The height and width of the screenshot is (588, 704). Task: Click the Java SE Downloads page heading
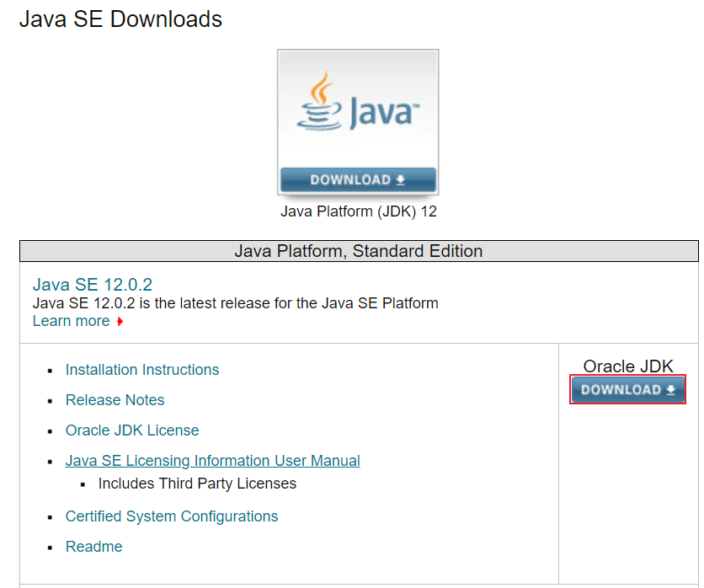tap(120, 19)
